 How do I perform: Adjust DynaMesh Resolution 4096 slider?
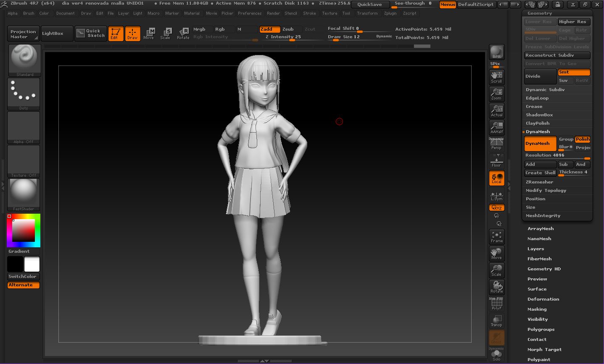point(557,156)
